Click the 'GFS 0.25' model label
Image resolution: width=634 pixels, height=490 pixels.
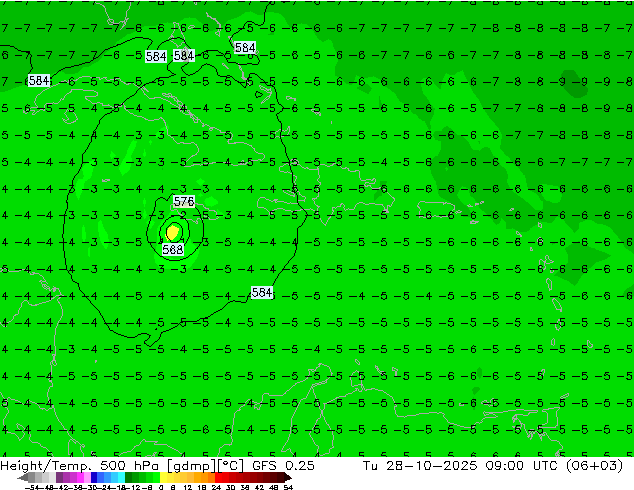(283, 466)
